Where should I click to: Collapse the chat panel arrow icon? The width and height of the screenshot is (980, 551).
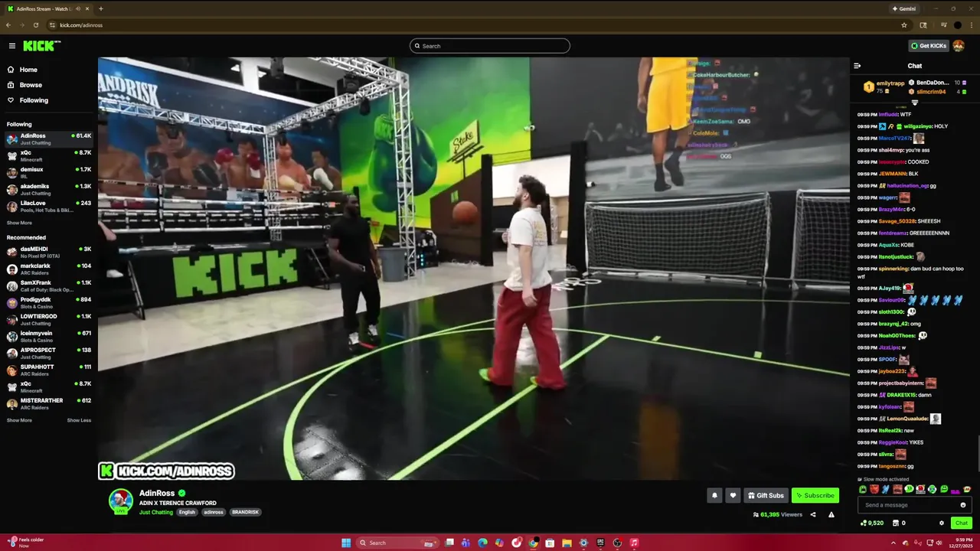coord(857,66)
